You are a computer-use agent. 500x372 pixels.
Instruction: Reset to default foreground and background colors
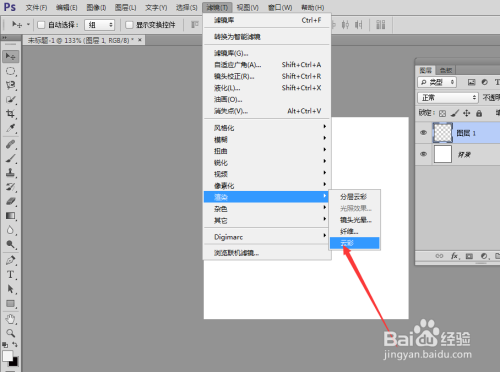(5, 345)
